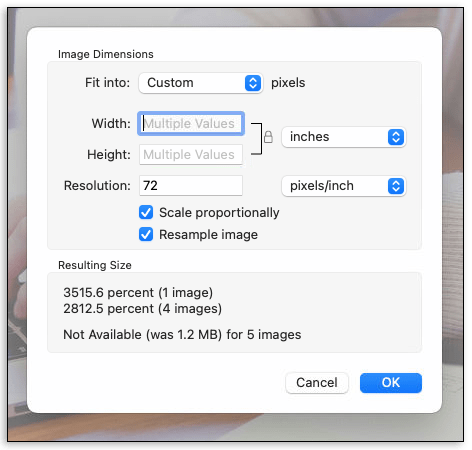Cancel the image resize dialog
The image size is (472, 450).
click(x=317, y=383)
